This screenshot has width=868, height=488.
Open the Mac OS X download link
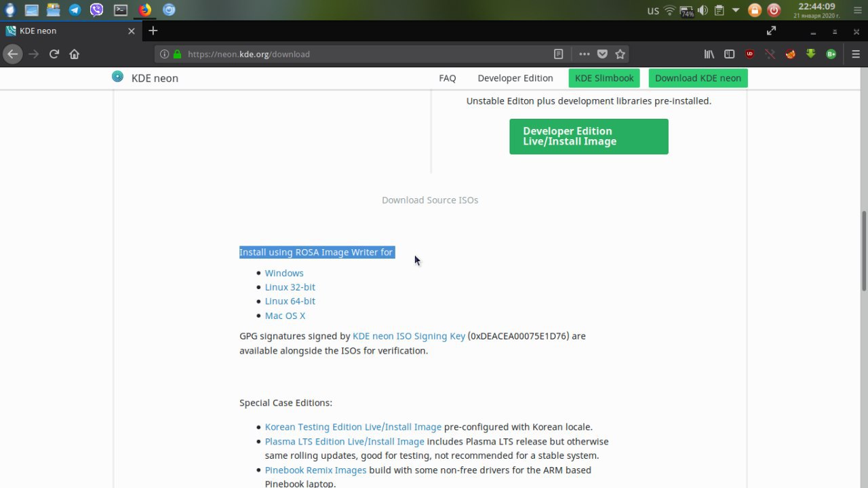click(285, 316)
